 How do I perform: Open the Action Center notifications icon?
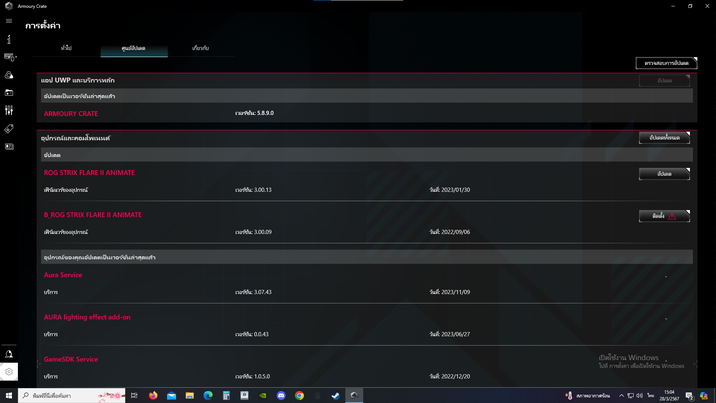click(690, 396)
